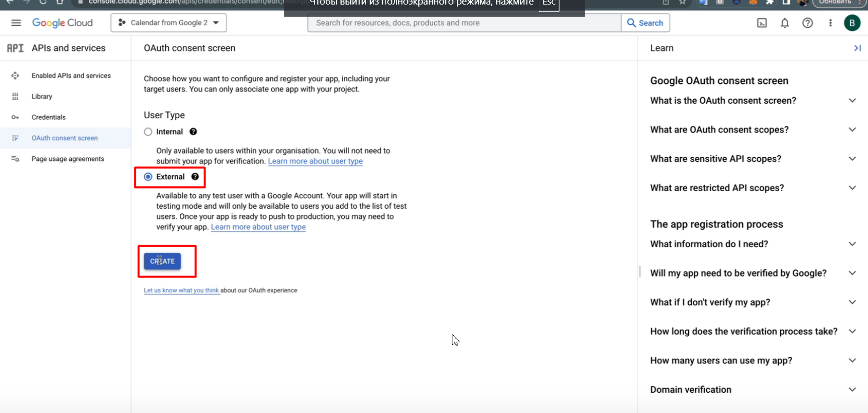Image resolution: width=868 pixels, height=413 pixels.
Task: Click 'The app registration process' heading
Action: click(717, 224)
